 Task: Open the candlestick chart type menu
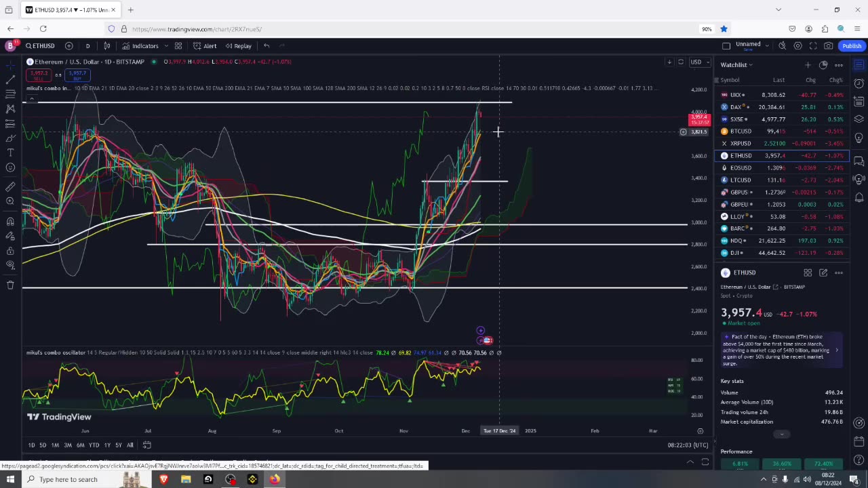tap(107, 46)
